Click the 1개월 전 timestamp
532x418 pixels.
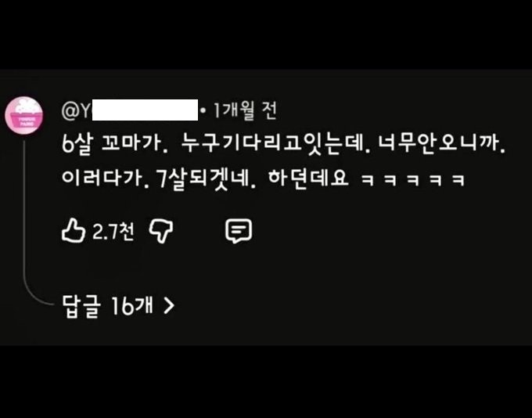coord(244,110)
